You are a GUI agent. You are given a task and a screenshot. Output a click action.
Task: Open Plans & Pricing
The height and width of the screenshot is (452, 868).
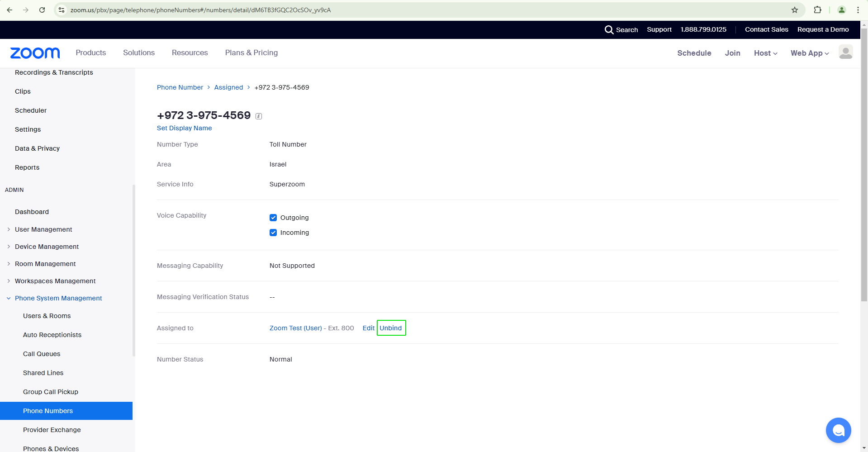click(x=251, y=52)
